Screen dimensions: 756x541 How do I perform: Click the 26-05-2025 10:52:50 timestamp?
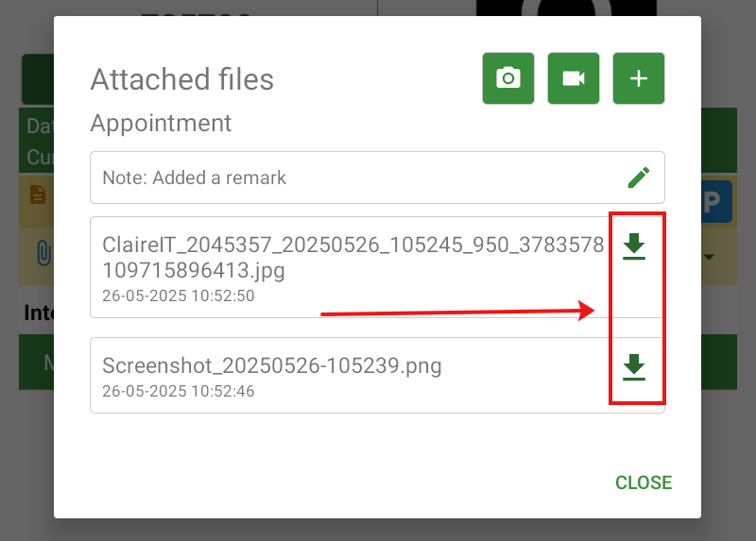[179, 296]
